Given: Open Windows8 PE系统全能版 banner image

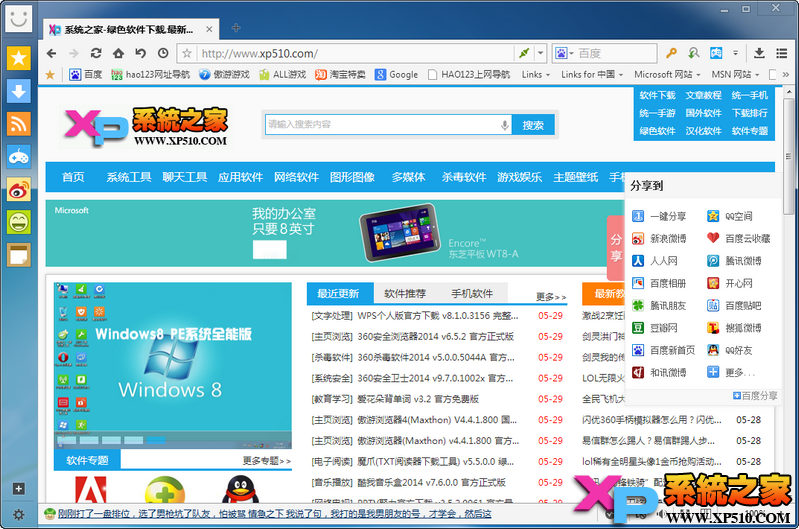Looking at the screenshot, I should pyautogui.click(x=173, y=365).
